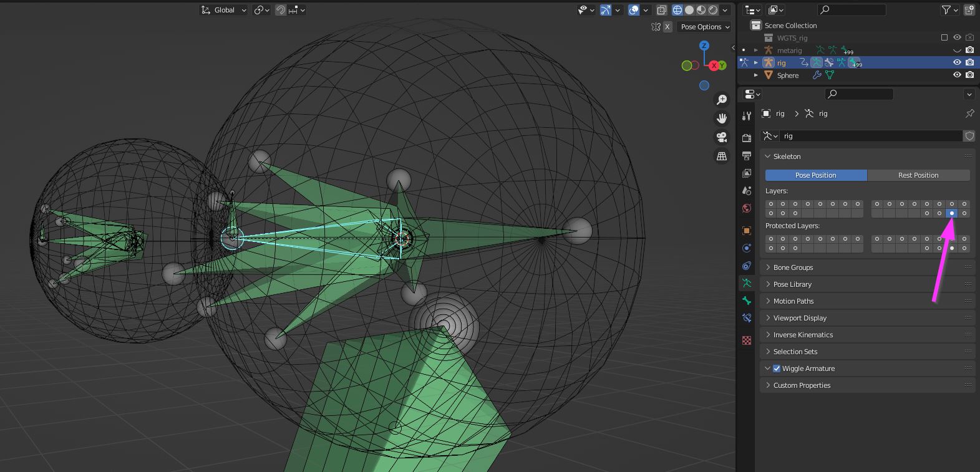Toggle fake user shield for rig data
Viewport: 980px width, 472px height.
pyautogui.click(x=969, y=136)
